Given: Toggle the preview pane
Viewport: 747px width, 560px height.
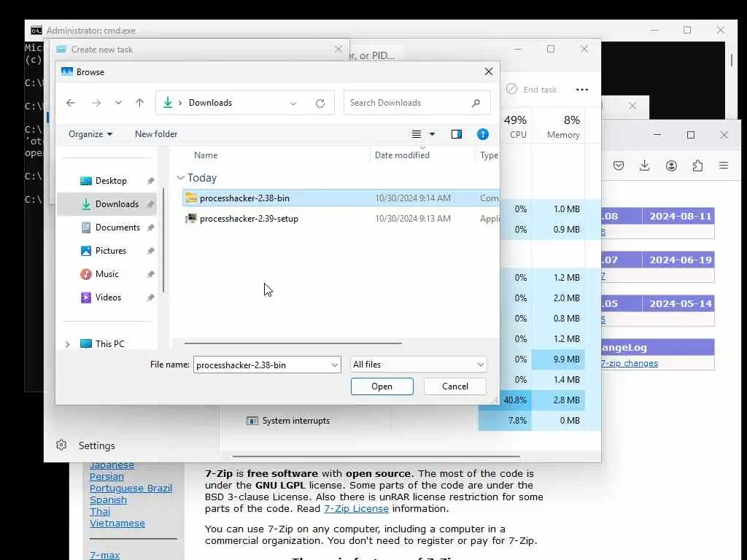Looking at the screenshot, I should tap(457, 134).
